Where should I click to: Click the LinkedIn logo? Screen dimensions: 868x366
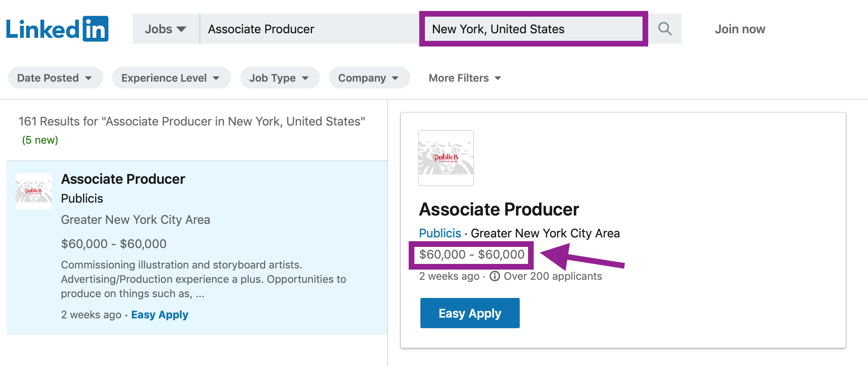tap(57, 29)
